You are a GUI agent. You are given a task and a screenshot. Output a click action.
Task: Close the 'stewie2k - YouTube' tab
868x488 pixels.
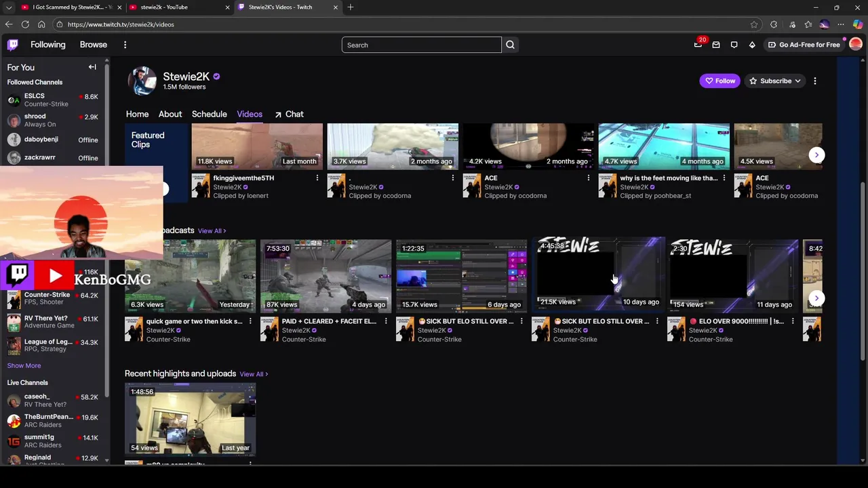[x=227, y=7]
